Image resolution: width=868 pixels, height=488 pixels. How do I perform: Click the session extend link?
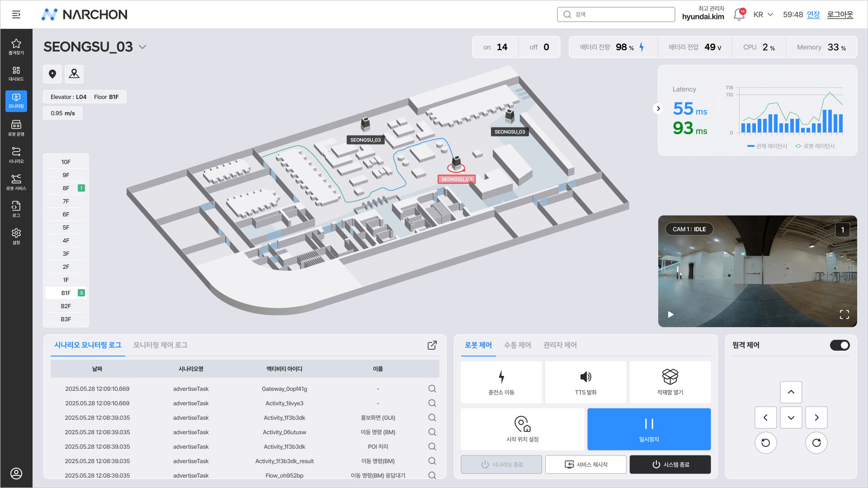click(x=813, y=14)
